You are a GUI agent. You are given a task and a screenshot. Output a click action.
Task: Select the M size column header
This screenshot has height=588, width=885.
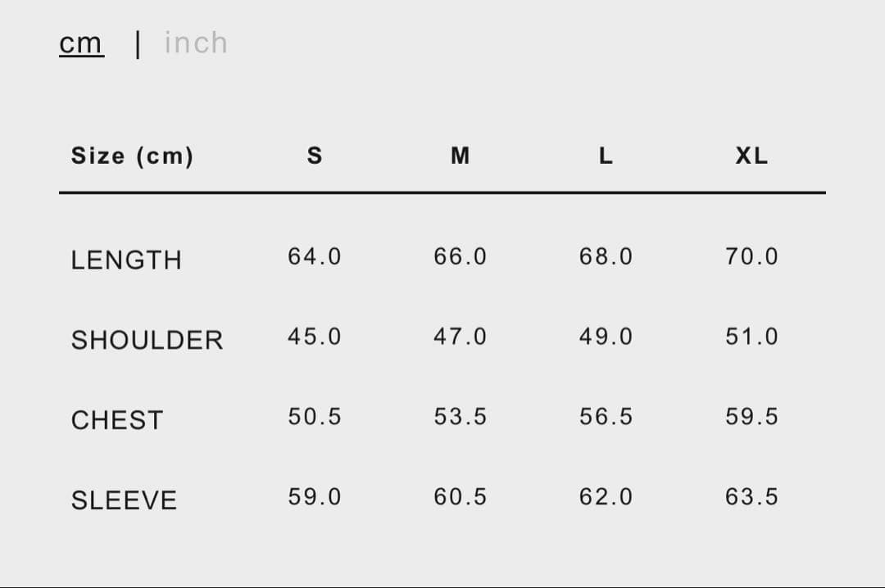[x=461, y=156]
